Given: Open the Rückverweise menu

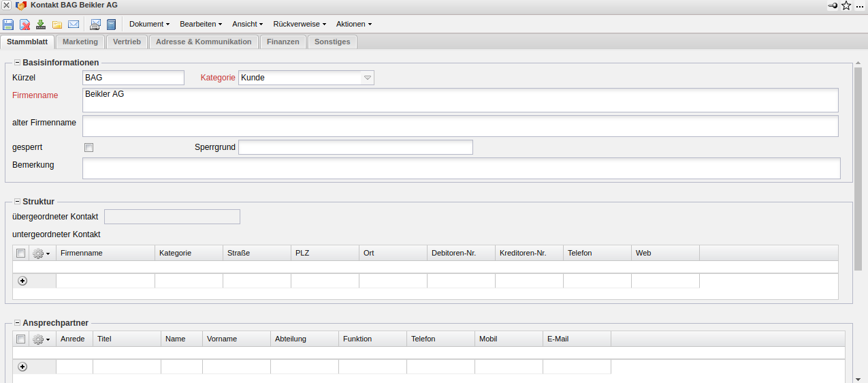Looking at the screenshot, I should coord(300,24).
